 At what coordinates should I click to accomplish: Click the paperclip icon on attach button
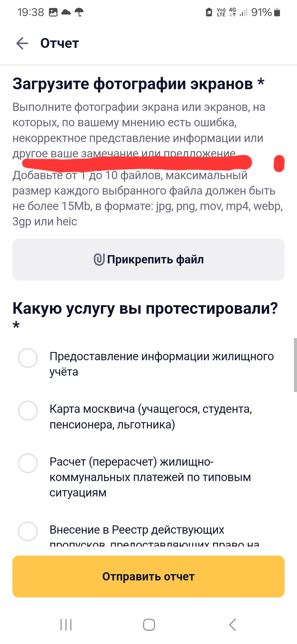[x=99, y=260]
